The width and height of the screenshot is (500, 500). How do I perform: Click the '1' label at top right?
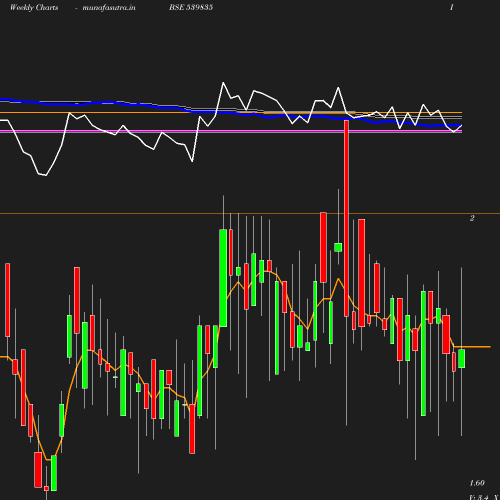coord(452,7)
